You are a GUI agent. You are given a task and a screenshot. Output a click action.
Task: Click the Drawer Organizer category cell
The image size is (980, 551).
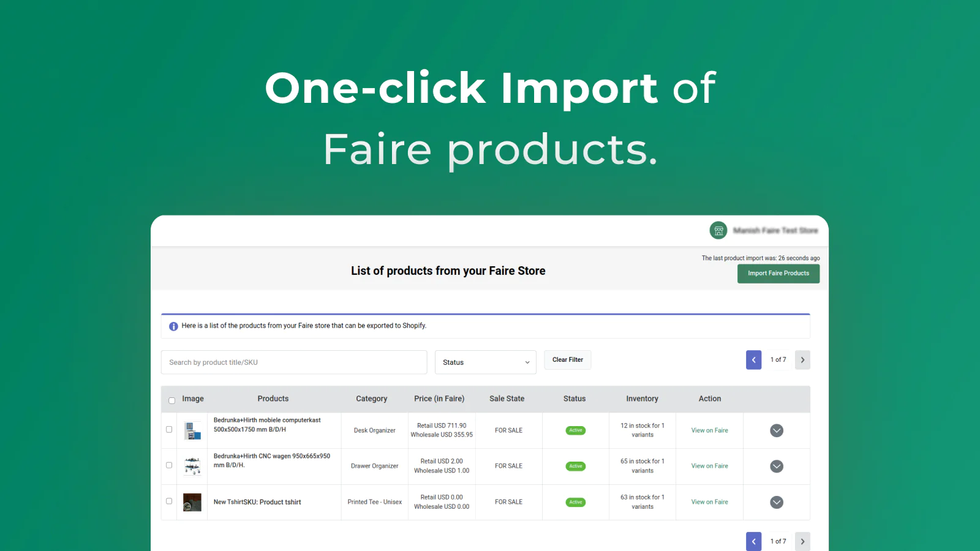click(x=375, y=466)
